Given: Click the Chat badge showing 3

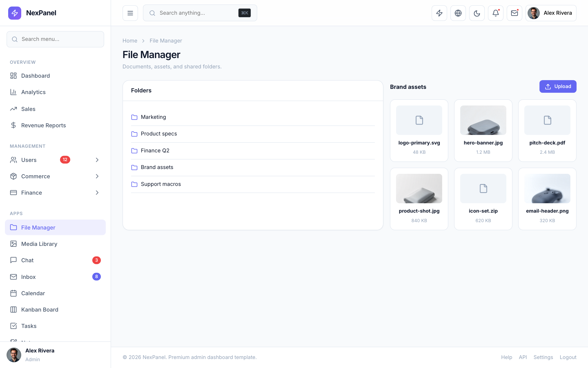Looking at the screenshot, I should 96,260.
